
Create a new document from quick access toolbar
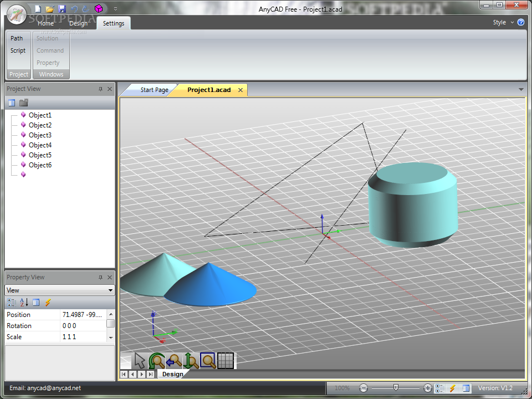coord(38,8)
